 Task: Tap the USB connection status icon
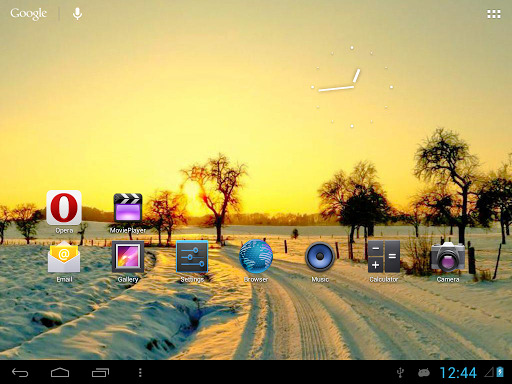point(400,373)
